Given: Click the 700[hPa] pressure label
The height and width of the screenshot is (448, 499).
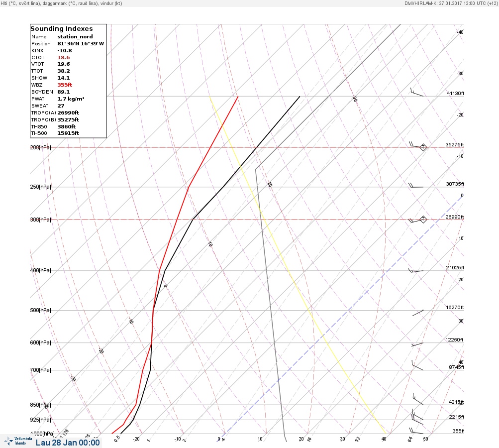Looking at the screenshot, I should click(x=40, y=370).
